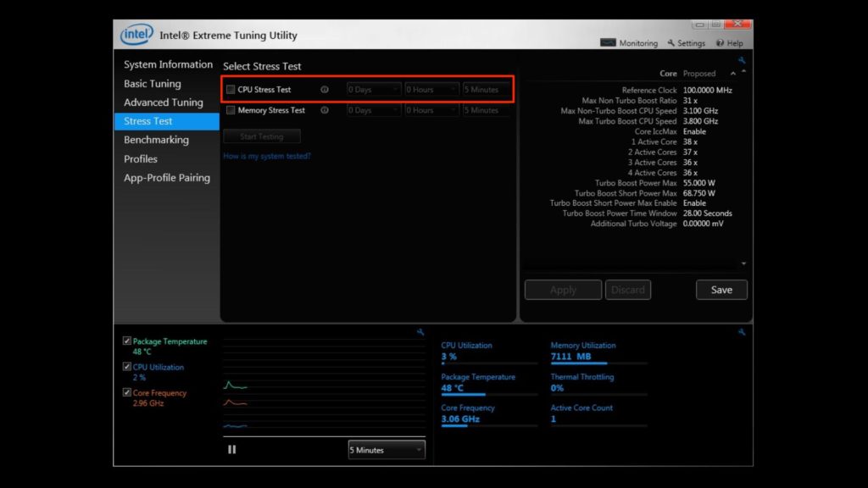Uncheck CPU Utilization graph checkbox

tap(127, 366)
